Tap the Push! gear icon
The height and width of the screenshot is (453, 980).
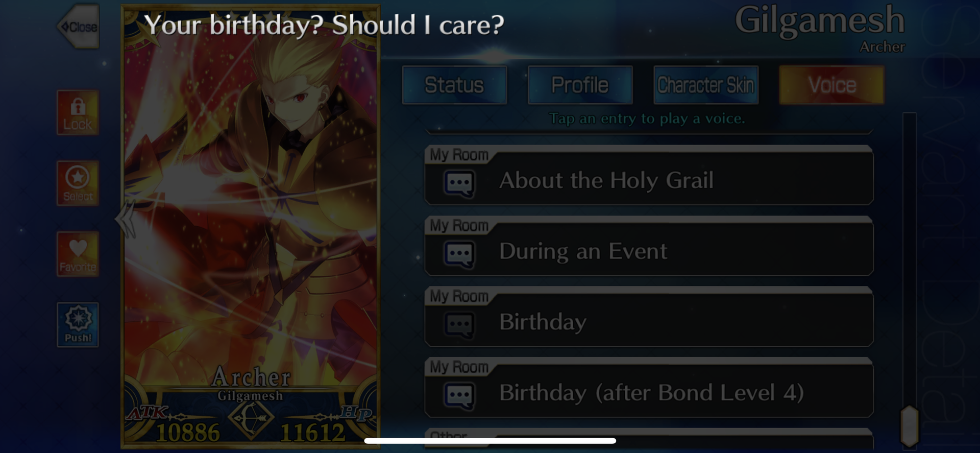pos(78,325)
